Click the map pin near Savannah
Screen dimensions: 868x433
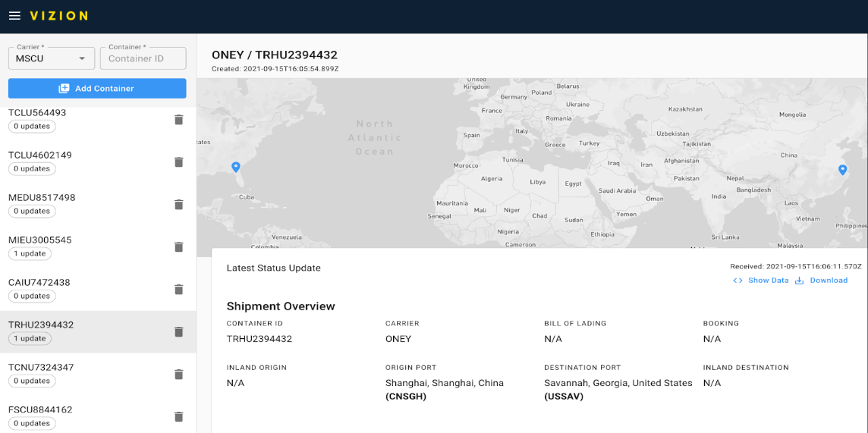(x=236, y=167)
